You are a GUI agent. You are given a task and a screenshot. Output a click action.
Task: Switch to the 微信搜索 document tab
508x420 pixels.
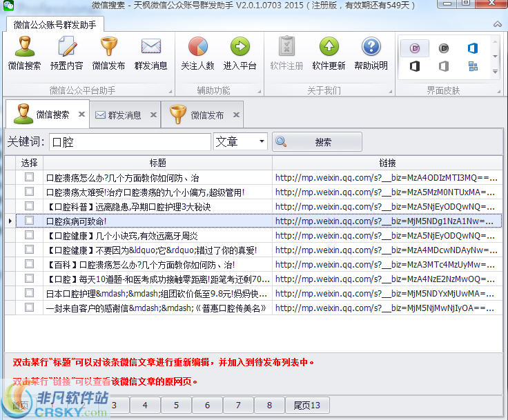pyautogui.click(x=47, y=114)
